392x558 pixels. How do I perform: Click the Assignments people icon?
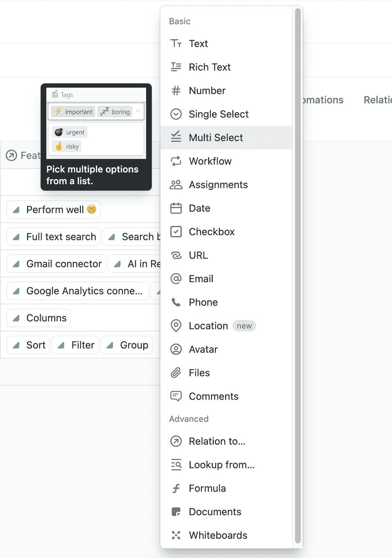176,185
